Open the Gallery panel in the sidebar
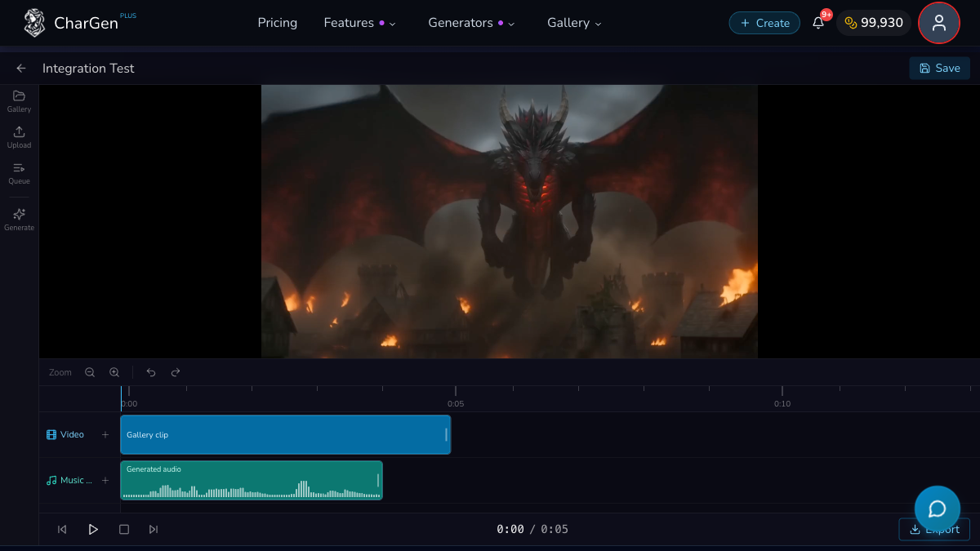The width and height of the screenshot is (980, 551). 18,101
